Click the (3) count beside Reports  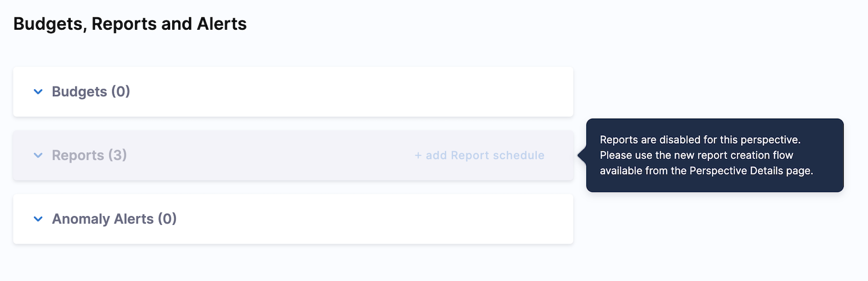click(118, 156)
